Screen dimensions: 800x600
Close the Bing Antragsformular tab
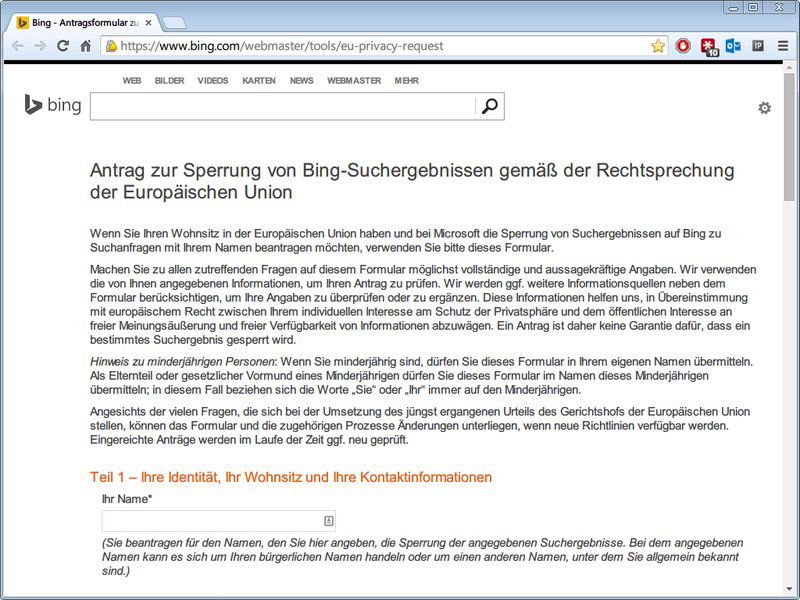[148, 23]
